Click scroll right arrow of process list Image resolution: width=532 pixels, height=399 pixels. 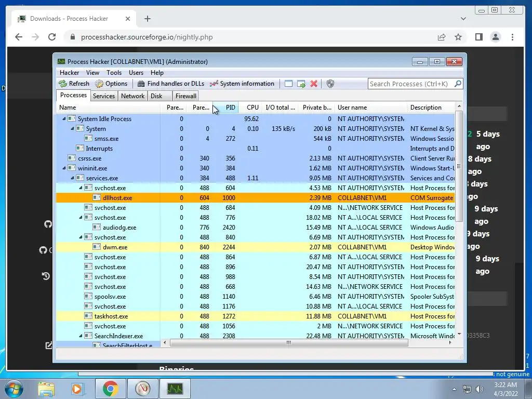(450, 343)
